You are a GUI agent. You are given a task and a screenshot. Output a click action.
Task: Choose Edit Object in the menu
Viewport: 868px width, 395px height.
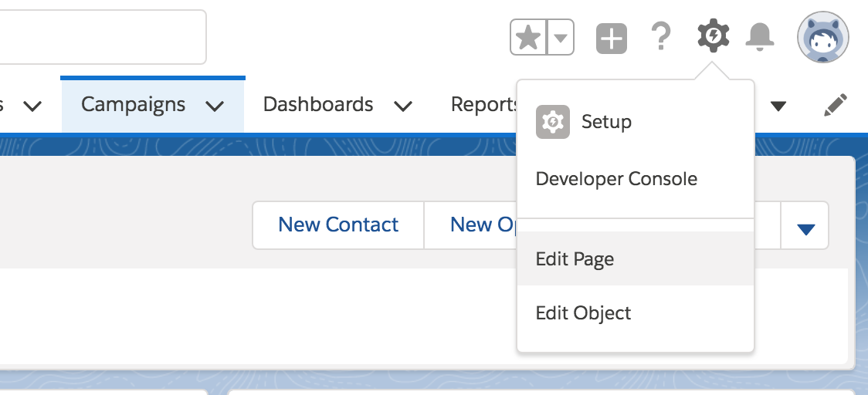click(x=583, y=313)
